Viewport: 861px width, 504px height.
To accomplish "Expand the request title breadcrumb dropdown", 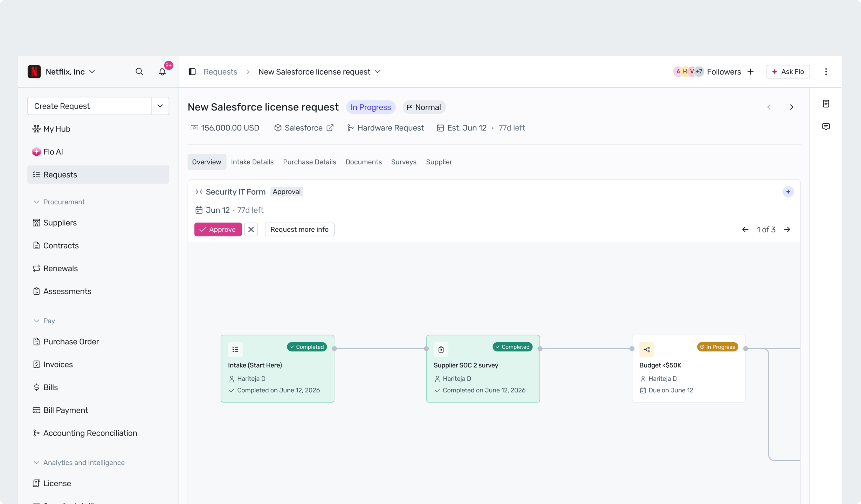I will [378, 72].
